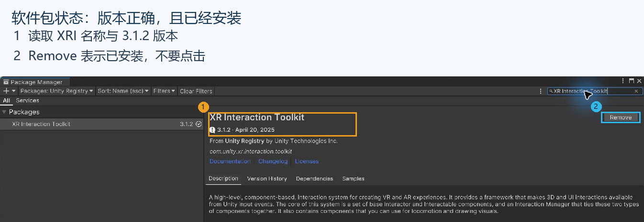Screen dimensions: 644x222
Task: Click the Remove button
Action: [x=621, y=117]
